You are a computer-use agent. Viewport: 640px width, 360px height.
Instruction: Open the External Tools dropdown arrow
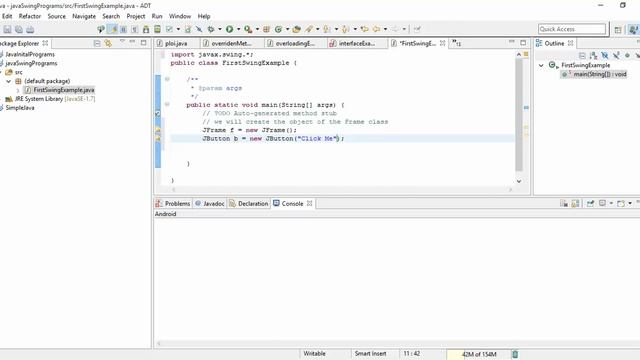coord(257,29)
